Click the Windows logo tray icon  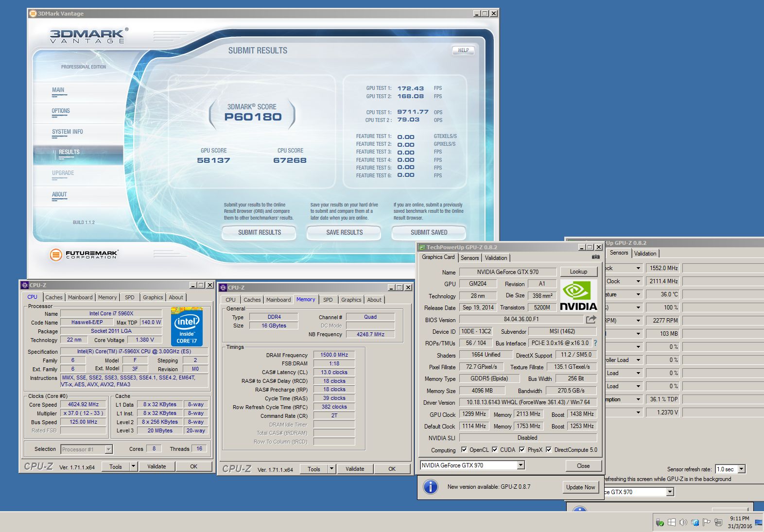[x=671, y=523]
